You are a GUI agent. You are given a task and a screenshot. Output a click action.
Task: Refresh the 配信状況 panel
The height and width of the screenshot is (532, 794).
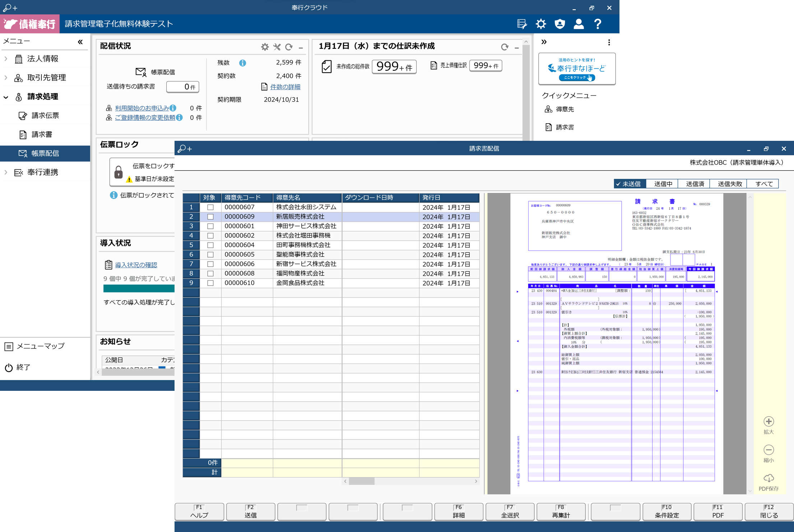click(x=289, y=47)
